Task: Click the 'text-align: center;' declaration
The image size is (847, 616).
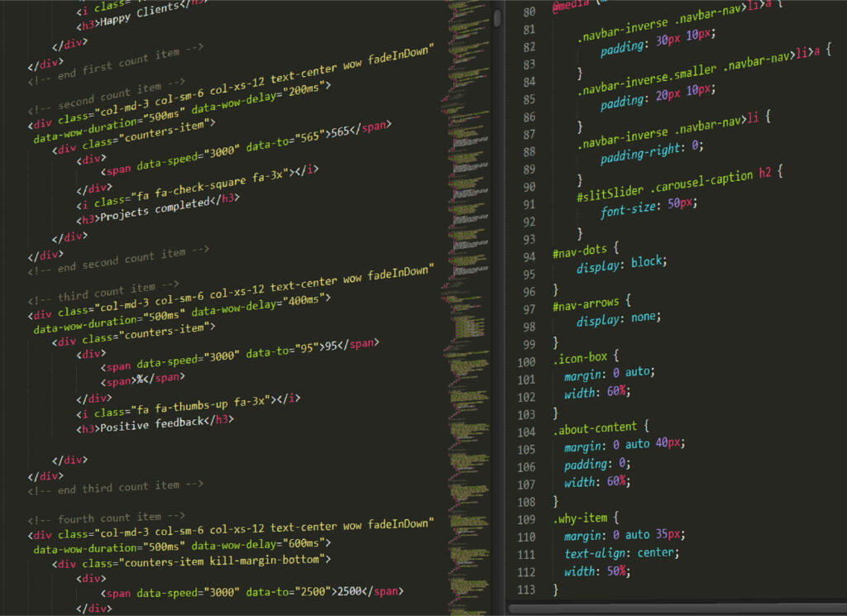Action: pyautogui.click(x=622, y=553)
